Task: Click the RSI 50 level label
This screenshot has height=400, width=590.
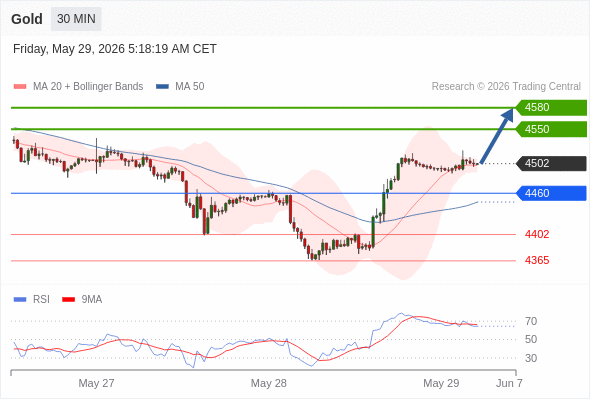Action: click(531, 339)
